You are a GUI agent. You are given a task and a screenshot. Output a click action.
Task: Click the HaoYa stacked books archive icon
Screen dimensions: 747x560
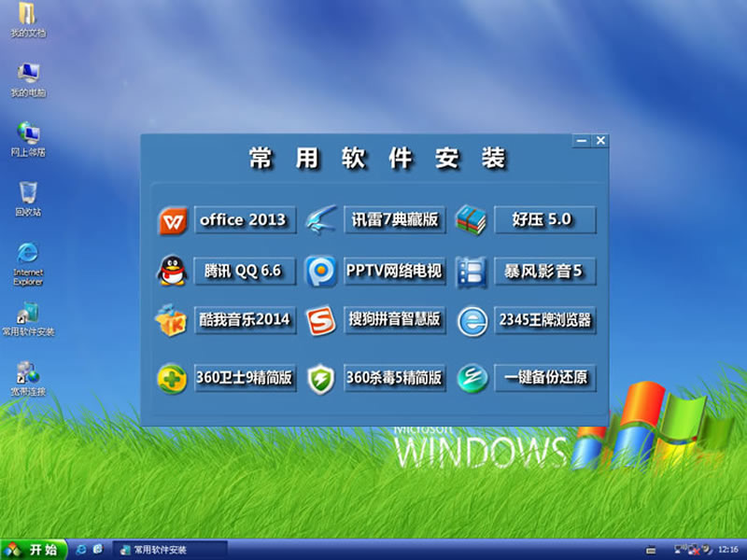pyautogui.click(x=471, y=220)
